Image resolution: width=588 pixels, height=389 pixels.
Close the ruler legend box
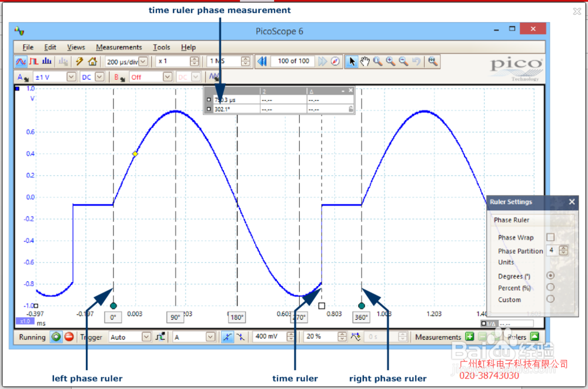(350, 90)
